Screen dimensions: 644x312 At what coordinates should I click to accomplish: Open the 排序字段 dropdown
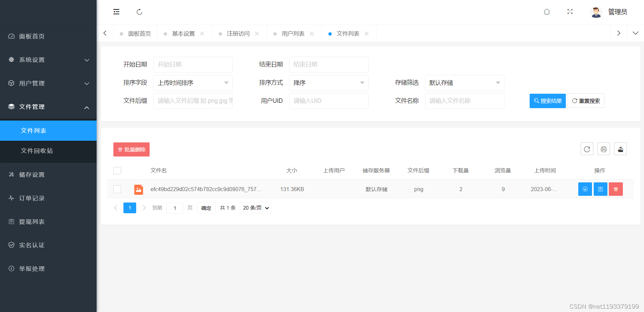tap(193, 83)
